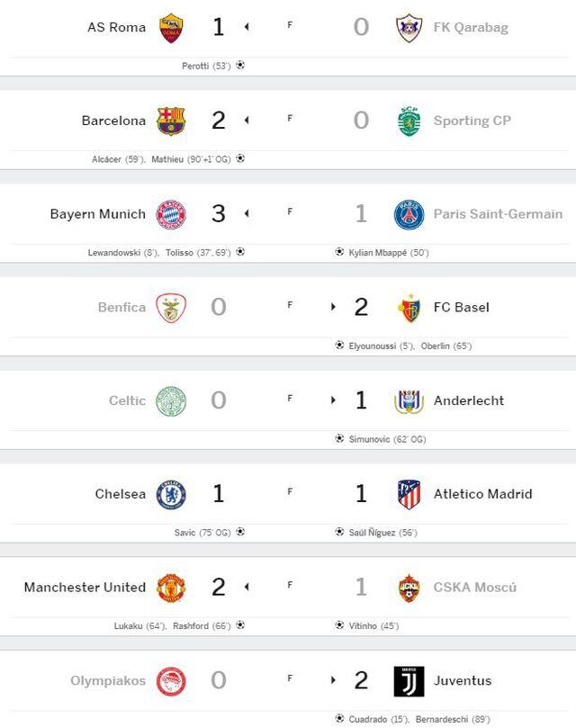Click the AS Roma club crest
The width and height of the screenshot is (576, 728).
(171, 27)
